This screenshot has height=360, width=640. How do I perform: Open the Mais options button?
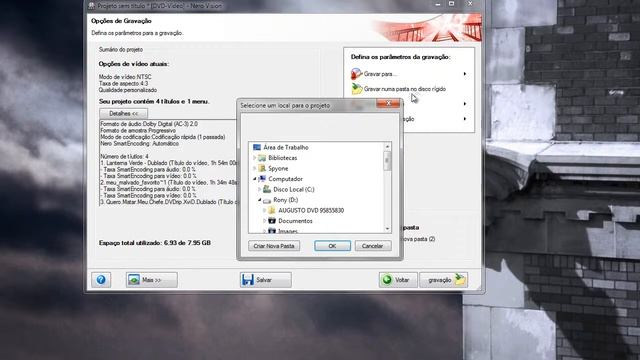coord(151,280)
